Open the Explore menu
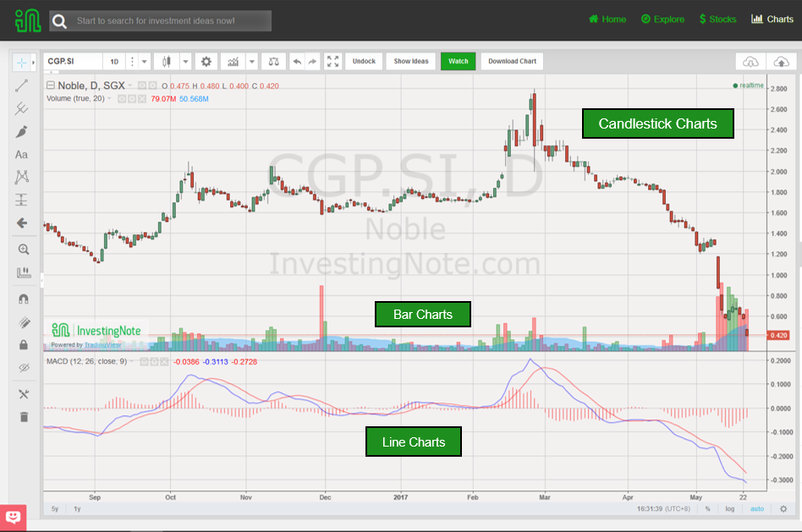802x532 pixels. [x=662, y=19]
